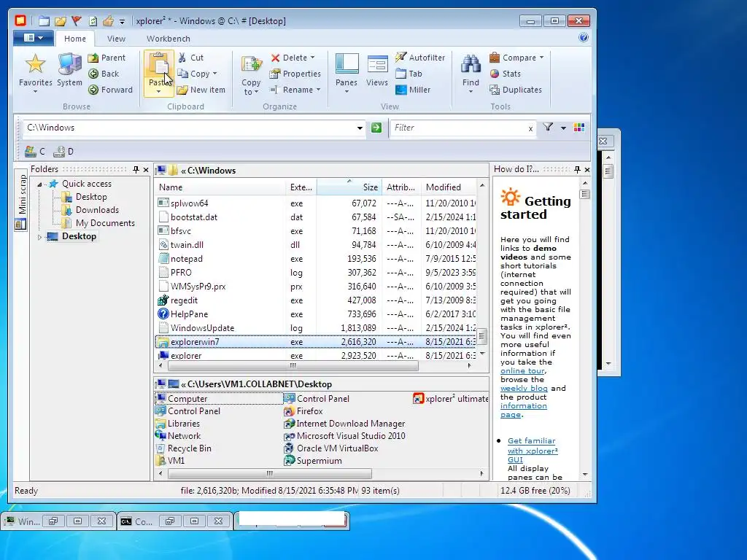Close the Folders panel
Viewport: 747px width, 560px height.
click(146, 169)
